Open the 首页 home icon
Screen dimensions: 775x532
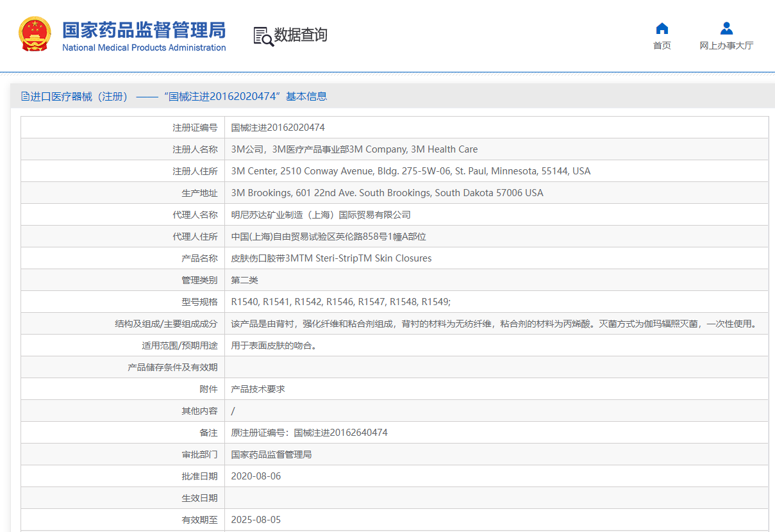click(x=662, y=28)
